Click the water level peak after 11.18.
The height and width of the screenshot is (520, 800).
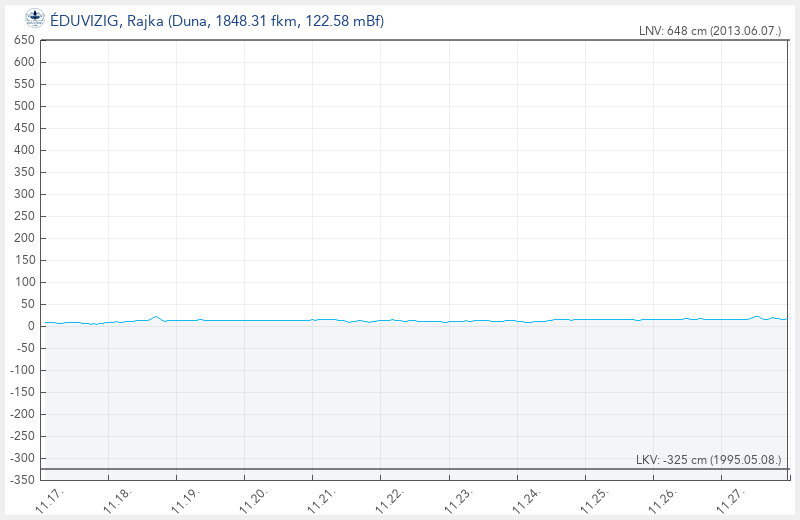(x=156, y=317)
